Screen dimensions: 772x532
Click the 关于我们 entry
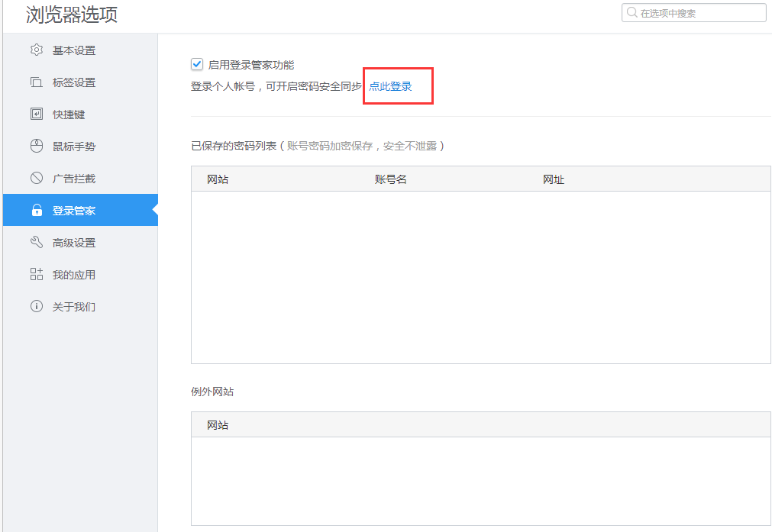(75, 306)
